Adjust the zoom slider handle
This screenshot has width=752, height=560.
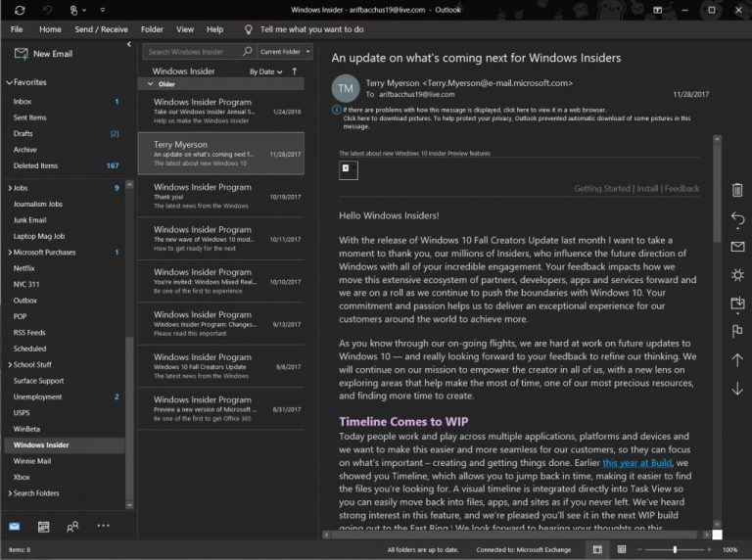click(x=675, y=549)
